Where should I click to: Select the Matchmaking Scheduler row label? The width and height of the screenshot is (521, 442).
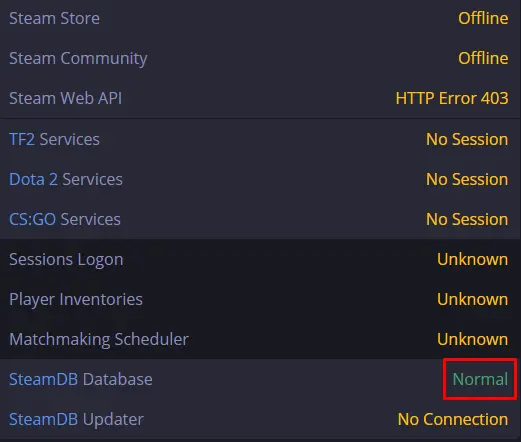pos(99,340)
